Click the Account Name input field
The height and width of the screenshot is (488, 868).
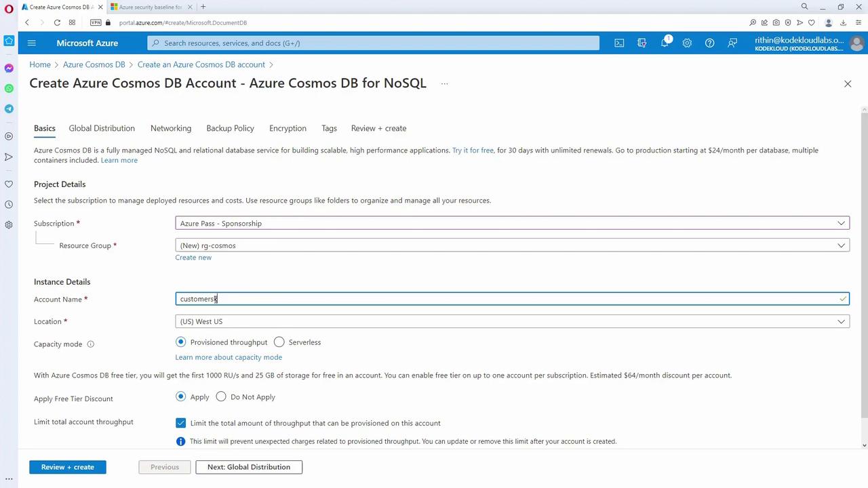[x=512, y=299]
